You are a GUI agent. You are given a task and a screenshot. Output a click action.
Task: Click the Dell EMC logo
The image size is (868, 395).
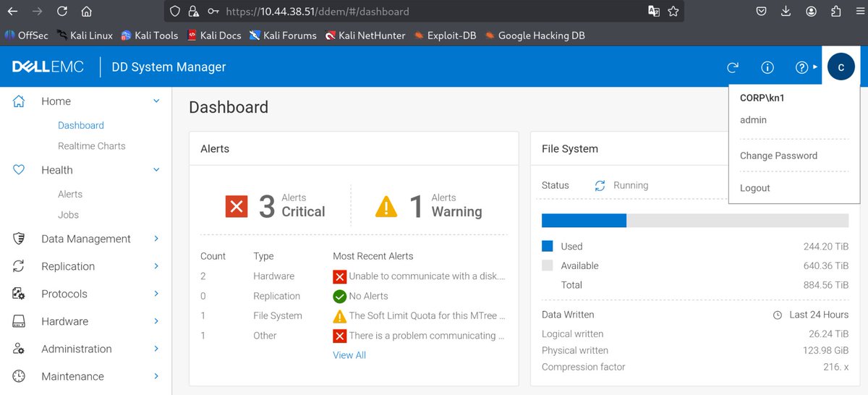tap(48, 67)
